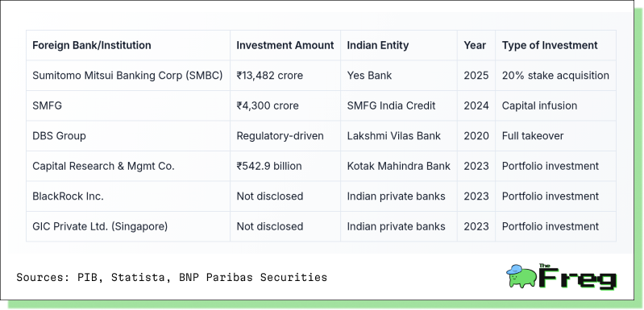Click the Type of Investment header
The width and height of the screenshot is (644, 310).
pos(550,45)
